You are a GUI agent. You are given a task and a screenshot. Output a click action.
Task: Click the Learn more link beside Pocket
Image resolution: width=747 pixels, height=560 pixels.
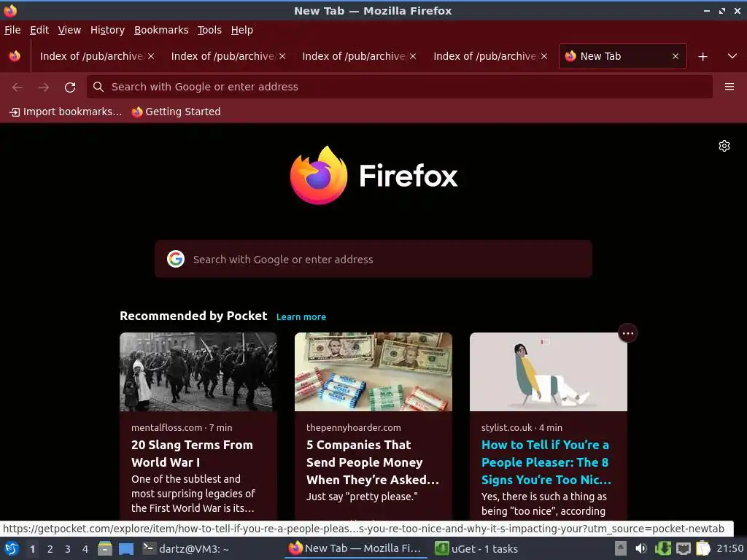click(x=301, y=316)
